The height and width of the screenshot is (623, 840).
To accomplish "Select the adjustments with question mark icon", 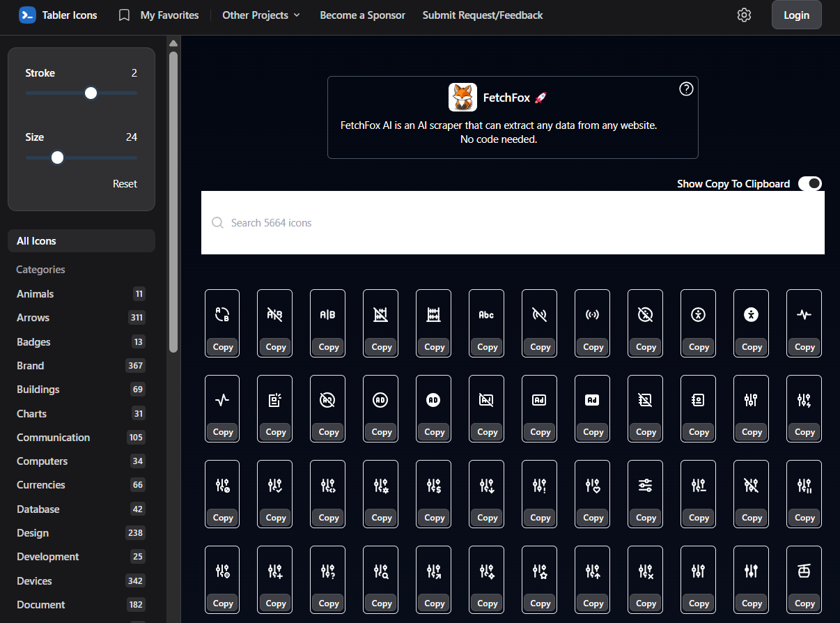I will (328, 571).
